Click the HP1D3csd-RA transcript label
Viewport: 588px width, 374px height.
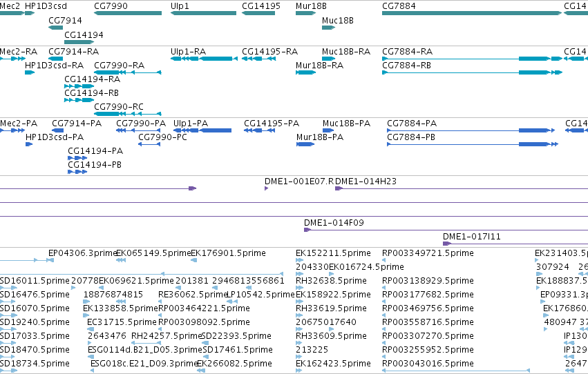pyautogui.click(x=54, y=65)
